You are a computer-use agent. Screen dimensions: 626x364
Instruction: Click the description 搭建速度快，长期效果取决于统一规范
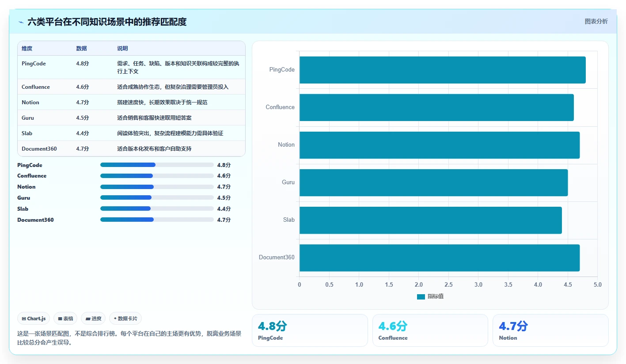pos(162,102)
